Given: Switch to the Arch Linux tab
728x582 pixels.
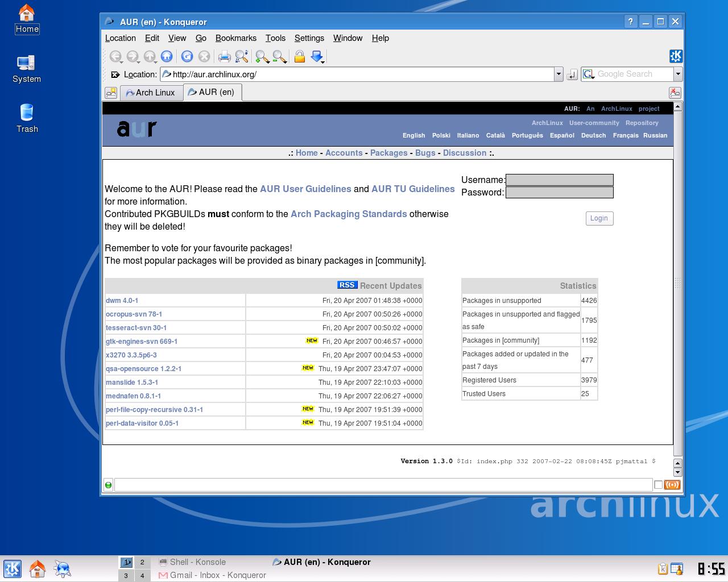Looking at the screenshot, I should 151,93.
